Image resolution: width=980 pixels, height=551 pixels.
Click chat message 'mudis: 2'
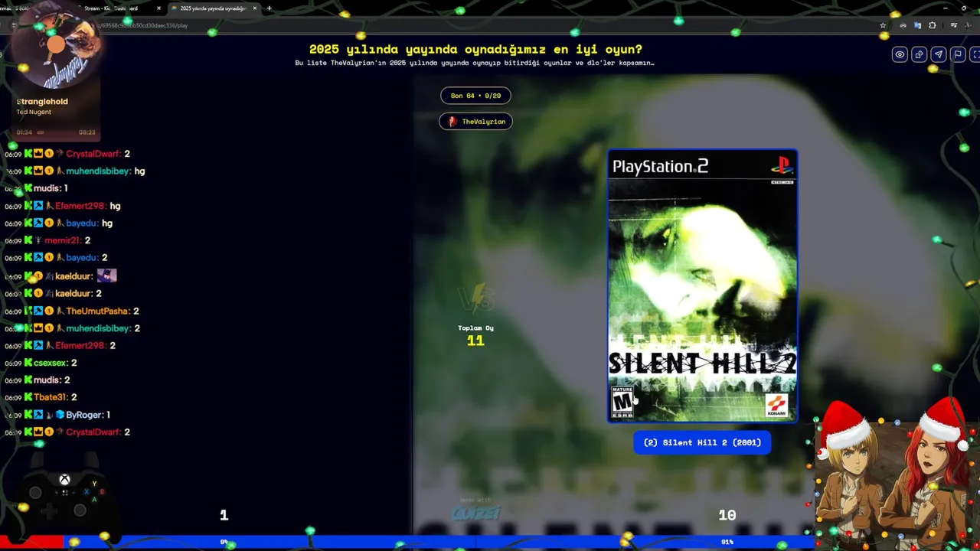(38, 380)
